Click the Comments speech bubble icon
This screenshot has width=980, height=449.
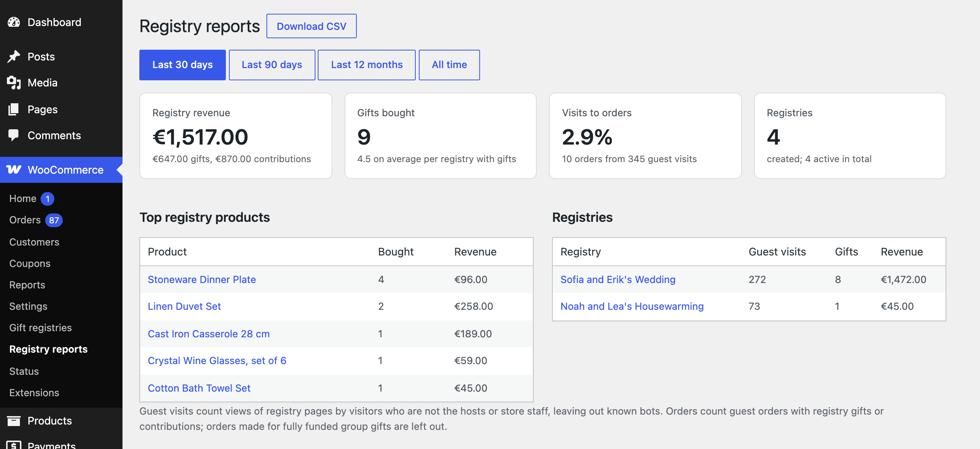pos(14,135)
